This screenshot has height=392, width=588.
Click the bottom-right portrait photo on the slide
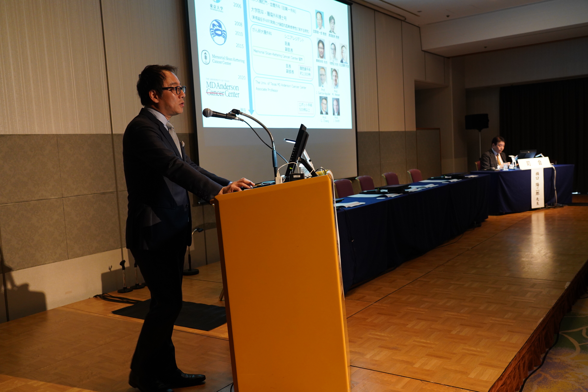336,107
